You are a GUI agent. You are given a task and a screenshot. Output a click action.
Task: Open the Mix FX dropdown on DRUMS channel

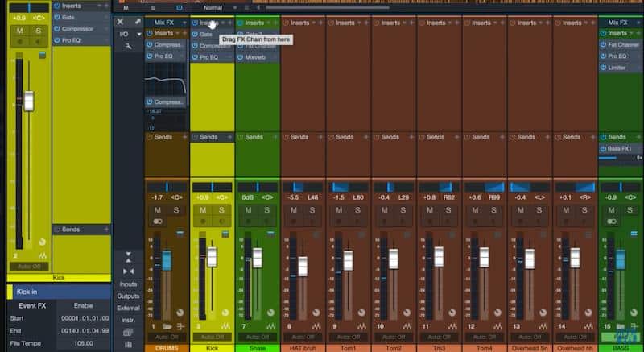click(x=184, y=23)
